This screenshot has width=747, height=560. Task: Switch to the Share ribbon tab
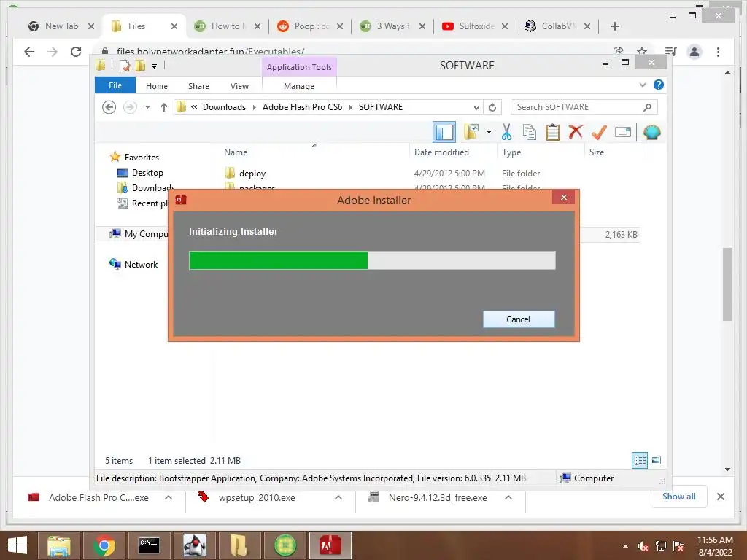pyautogui.click(x=198, y=86)
